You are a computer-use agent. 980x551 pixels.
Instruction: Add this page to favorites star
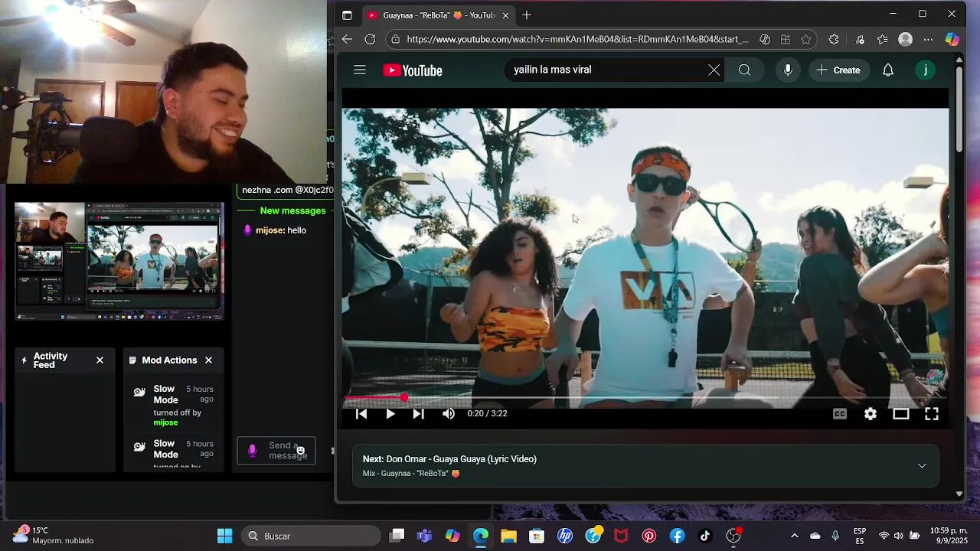806,39
